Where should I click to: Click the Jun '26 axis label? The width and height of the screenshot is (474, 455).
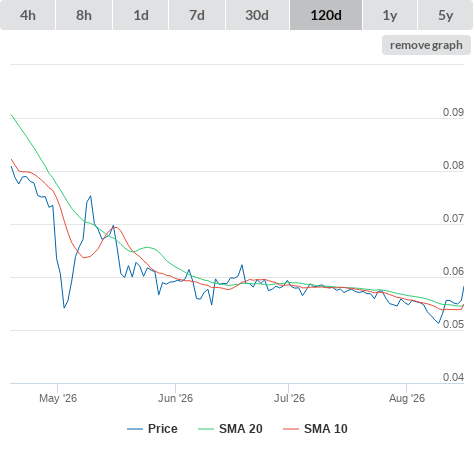pyautogui.click(x=175, y=398)
